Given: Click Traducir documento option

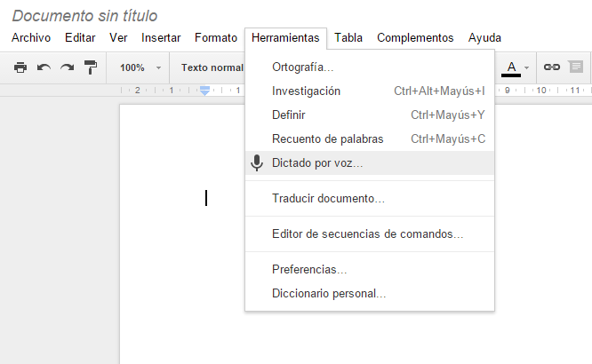Looking at the screenshot, I should 328,199.
